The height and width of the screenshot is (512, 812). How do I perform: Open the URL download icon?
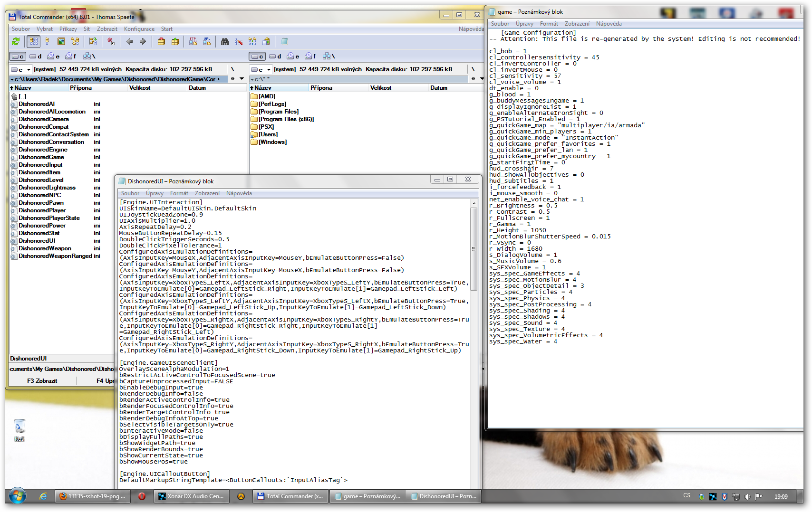pos(207,42)
